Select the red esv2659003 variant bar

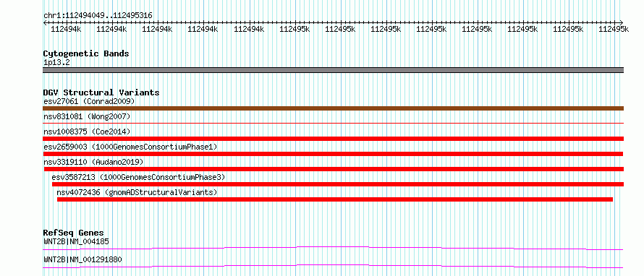pos(333,154)
